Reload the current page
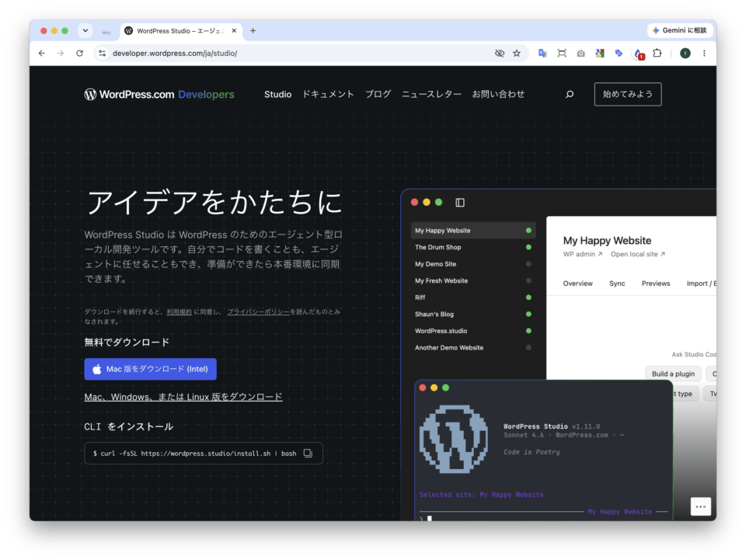 pyautogui.click(x=79, y=54)
